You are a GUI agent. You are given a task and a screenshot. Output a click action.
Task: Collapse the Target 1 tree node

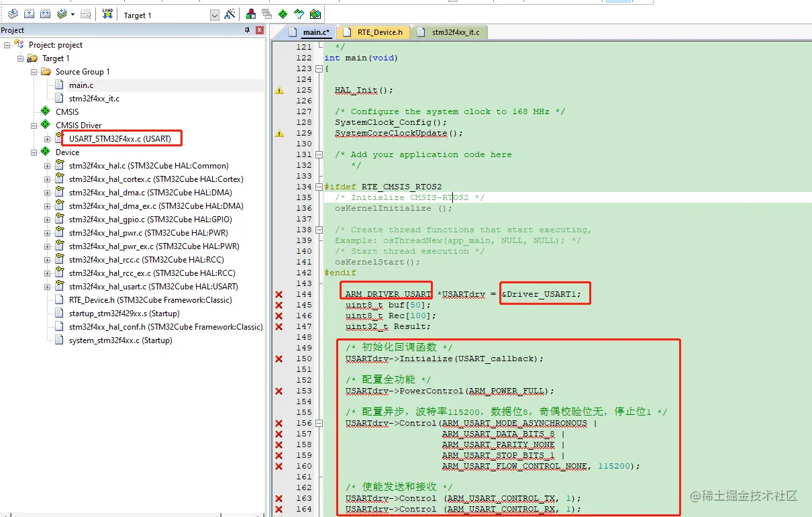(x=20, y=58)
